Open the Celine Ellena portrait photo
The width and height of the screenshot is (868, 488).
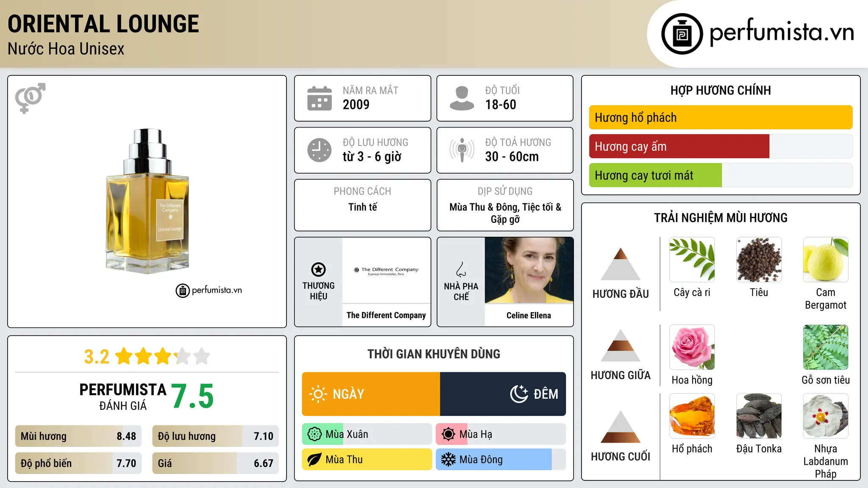(529, 270)
